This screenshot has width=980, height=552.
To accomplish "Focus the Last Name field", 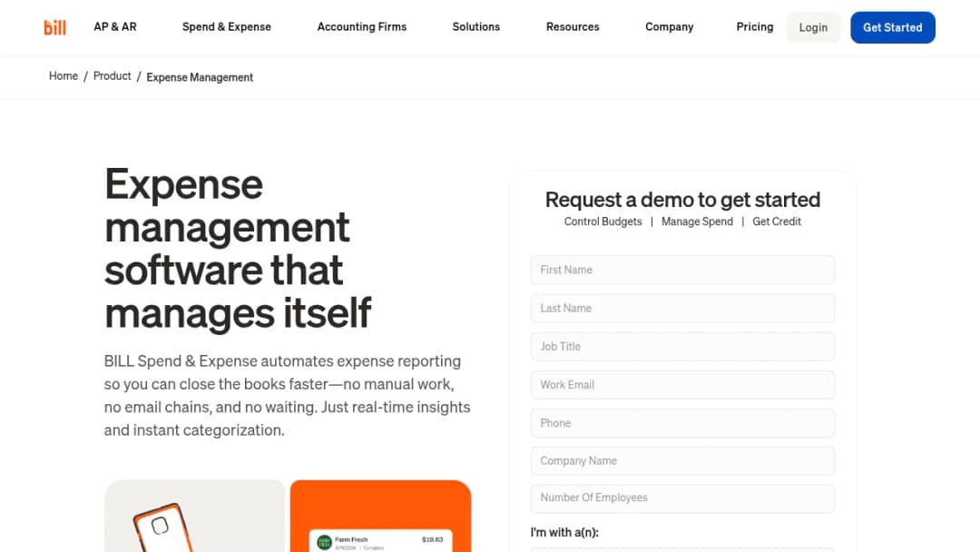I will 682,308.
